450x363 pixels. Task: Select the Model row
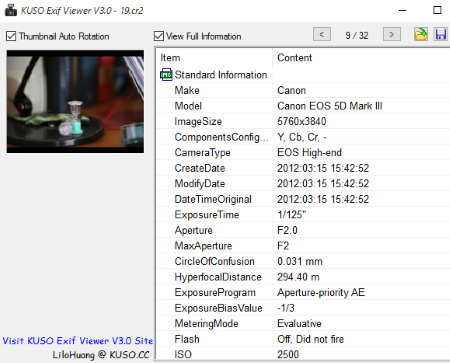tap(303, 106)
